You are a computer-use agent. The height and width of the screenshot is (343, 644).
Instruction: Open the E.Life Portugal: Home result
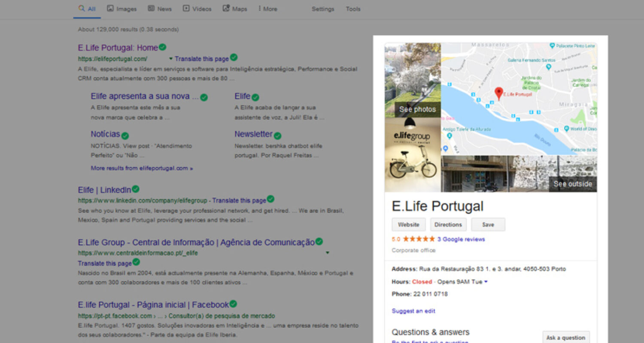coord(118,48)
